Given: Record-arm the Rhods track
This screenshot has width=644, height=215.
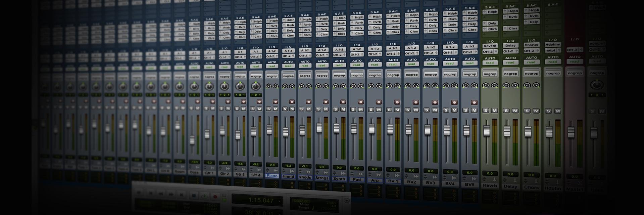Looking at the screenshot, I should pyautogui.click(x=309, y=102).
